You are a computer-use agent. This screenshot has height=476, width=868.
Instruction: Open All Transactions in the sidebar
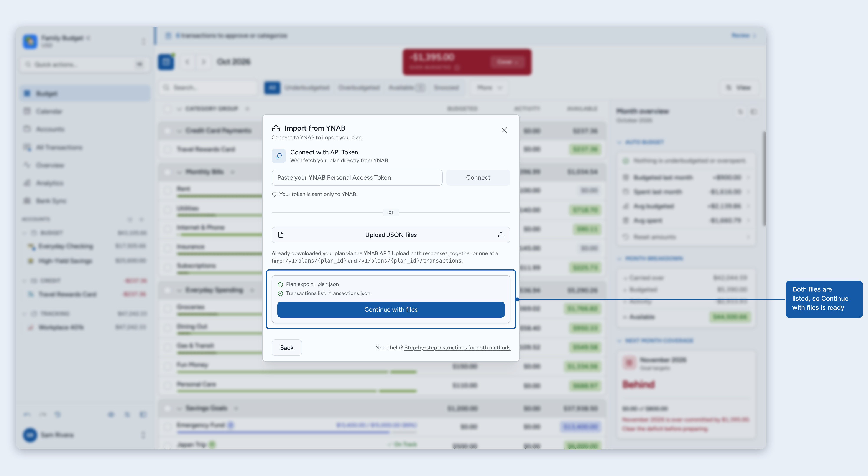coord(85,147)
